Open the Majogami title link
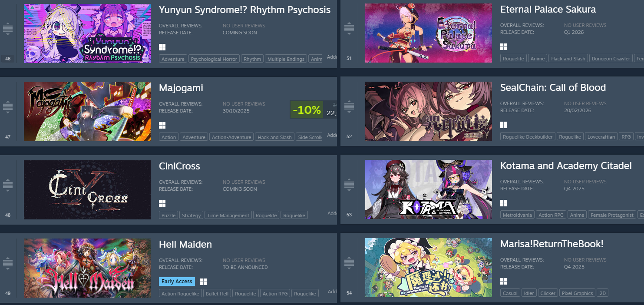The height and width of the screenshot is (305, 644). tap(181, 88)
